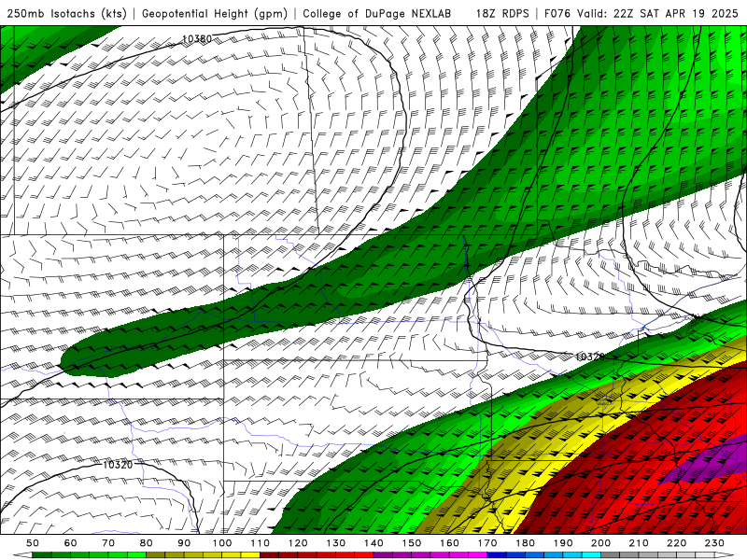Click the 10380 height contour label
This screenshot has width=747, height=560.
click(x=197, y=38)
